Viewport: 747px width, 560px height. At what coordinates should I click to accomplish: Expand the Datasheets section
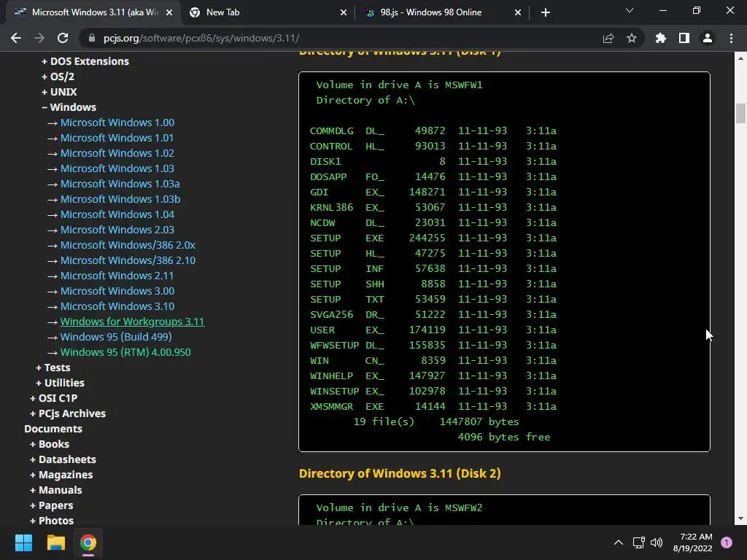pyautogui.click(x=63, y=459)
